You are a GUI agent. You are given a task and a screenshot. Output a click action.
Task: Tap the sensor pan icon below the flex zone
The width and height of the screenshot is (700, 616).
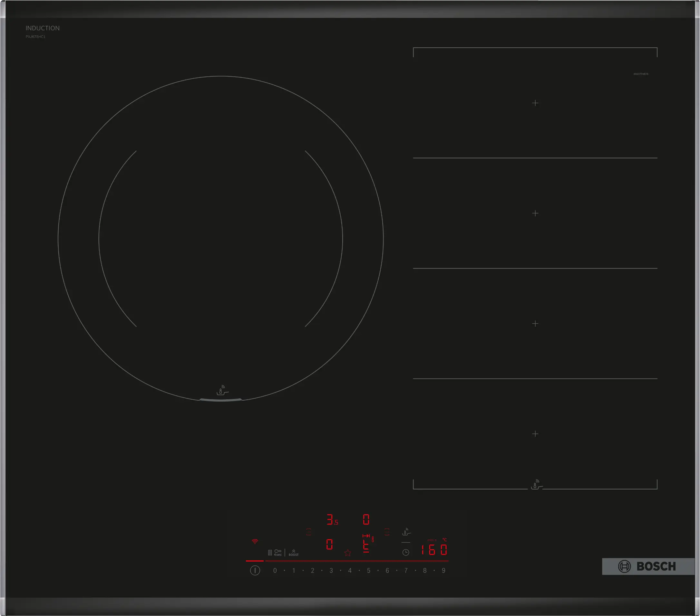[536, 485]
